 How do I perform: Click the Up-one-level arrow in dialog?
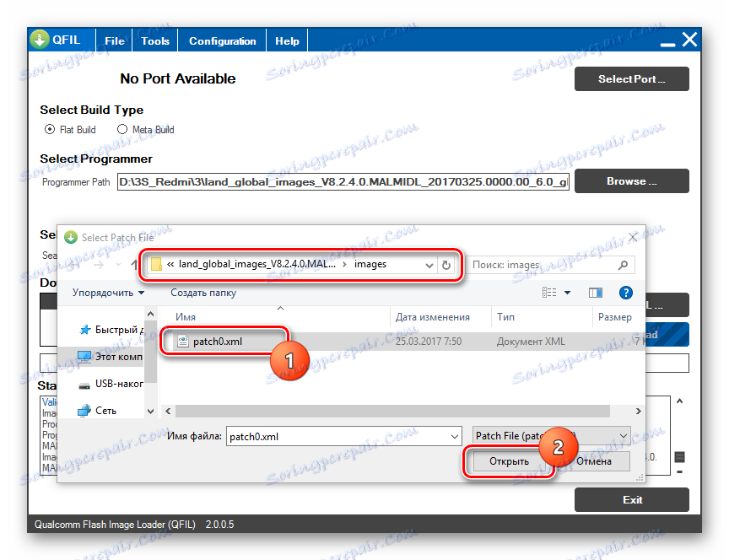(134, 265)
